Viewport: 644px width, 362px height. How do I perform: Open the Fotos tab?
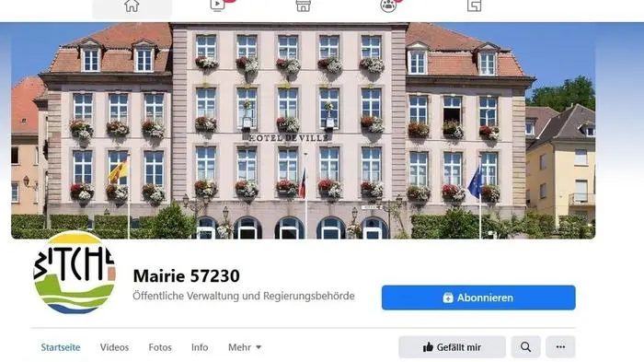click(x=160, y=347)
